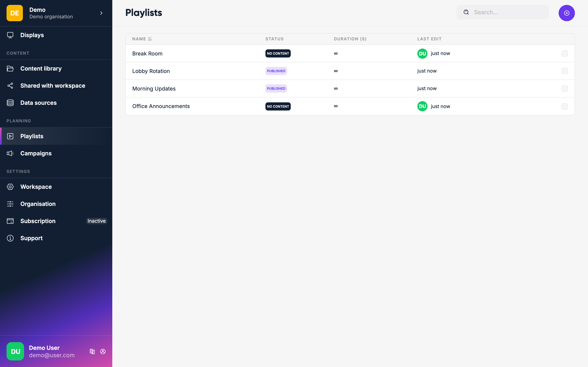Click the Shared with workspace share icon
This screenshot has width=588, height=367.
tap(10, 85)
